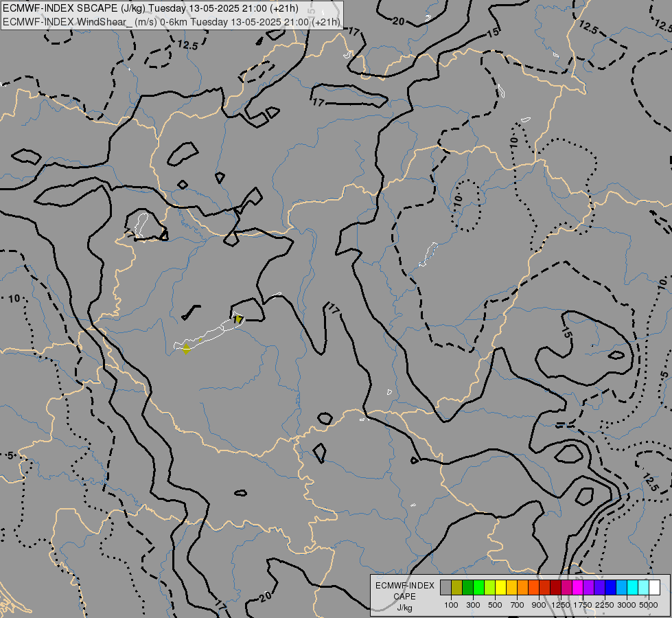Click the bright green legend swatch

tap(478, 587)
